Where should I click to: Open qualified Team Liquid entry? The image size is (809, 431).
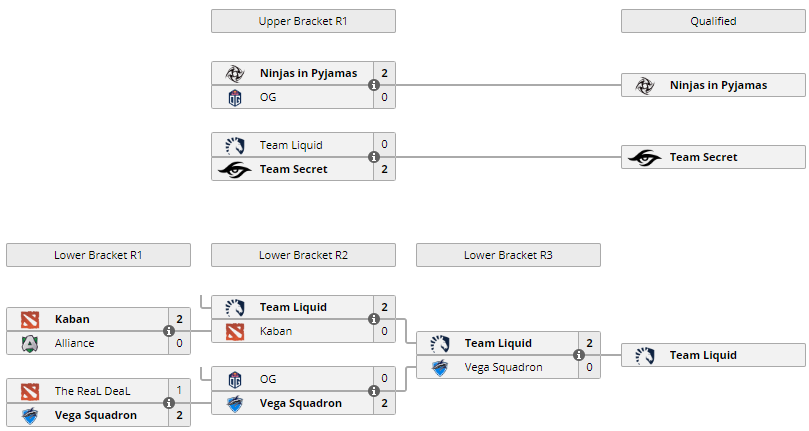pos(713,355)
